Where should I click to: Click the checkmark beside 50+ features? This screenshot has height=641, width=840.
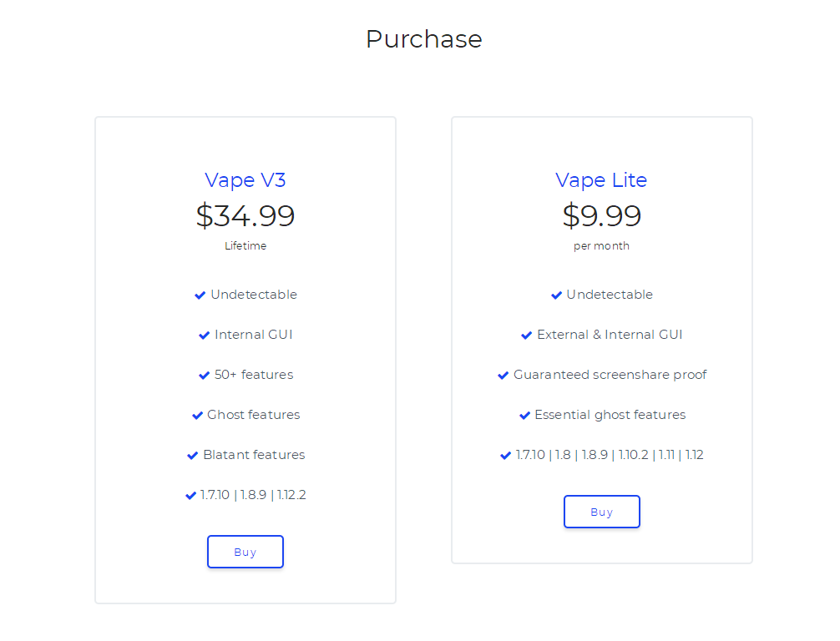[204, 376]
